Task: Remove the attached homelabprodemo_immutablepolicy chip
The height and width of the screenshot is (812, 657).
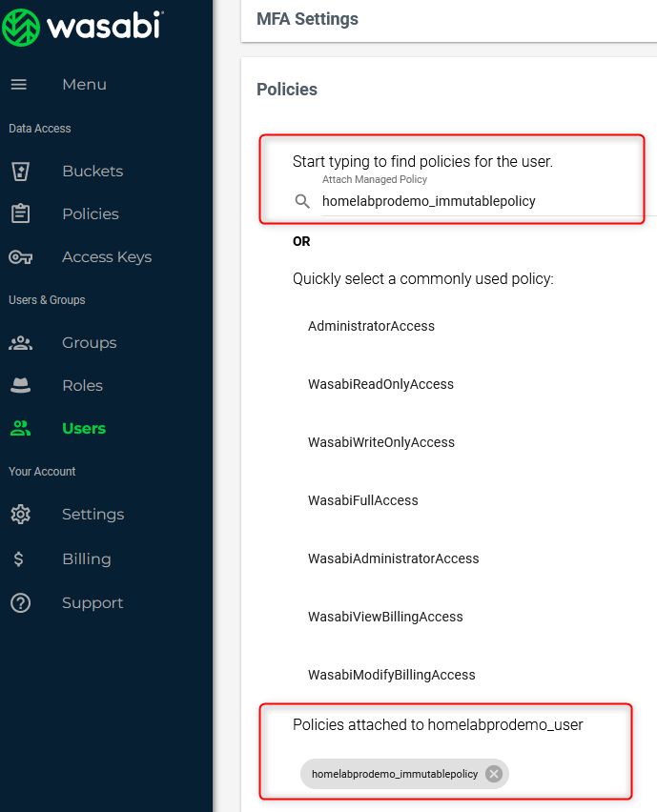Action: [494, 774]
